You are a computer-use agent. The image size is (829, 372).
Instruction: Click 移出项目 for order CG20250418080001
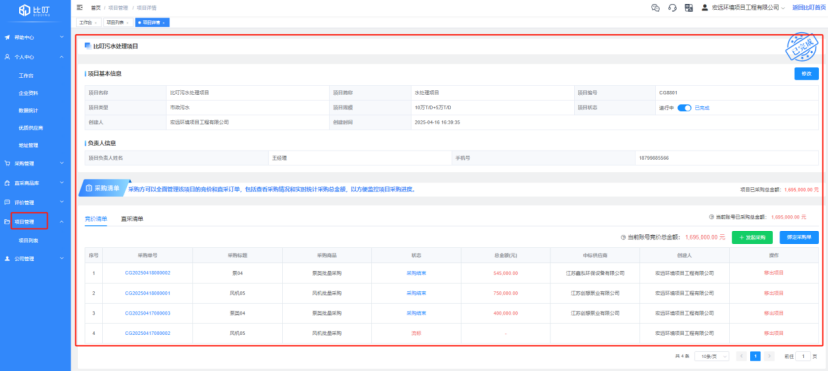pyautogui.click(x=773, y=293)
